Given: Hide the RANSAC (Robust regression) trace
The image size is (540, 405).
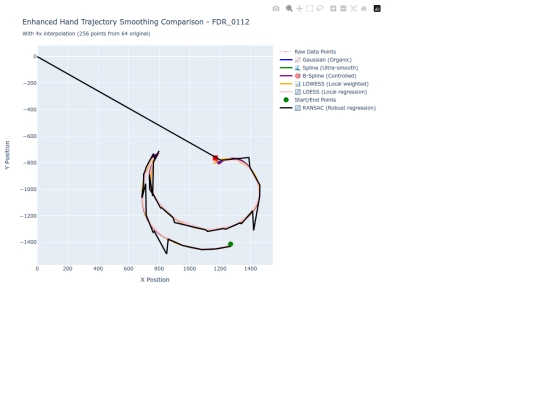Looking at the screenshot, I should [x=328, y=108].
